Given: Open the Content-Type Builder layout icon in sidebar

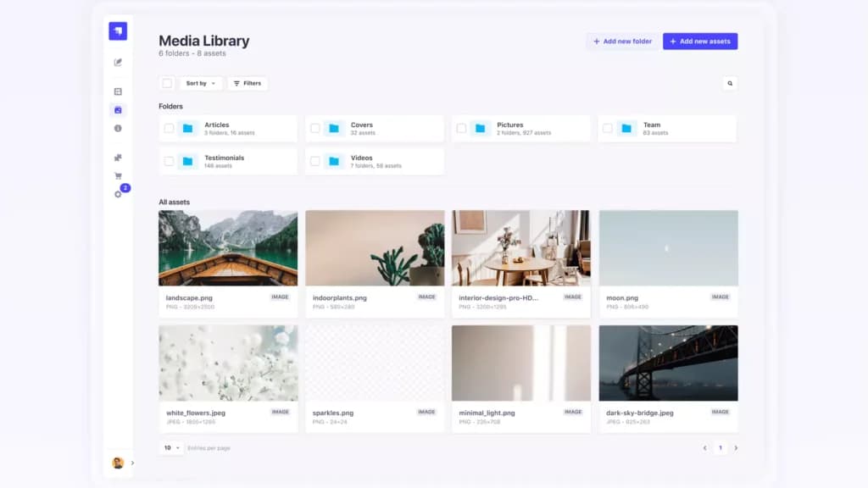Looking at the screenshot, I should [118, 91].
